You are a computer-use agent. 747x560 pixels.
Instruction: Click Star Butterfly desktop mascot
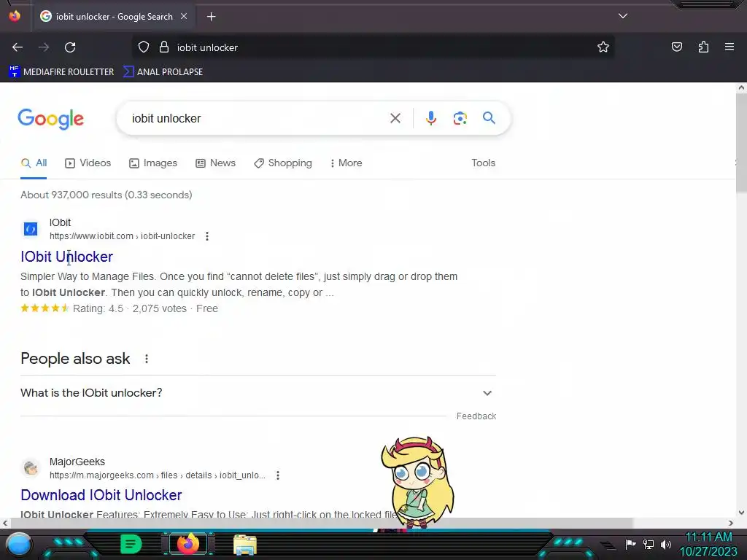pos(418,482)
